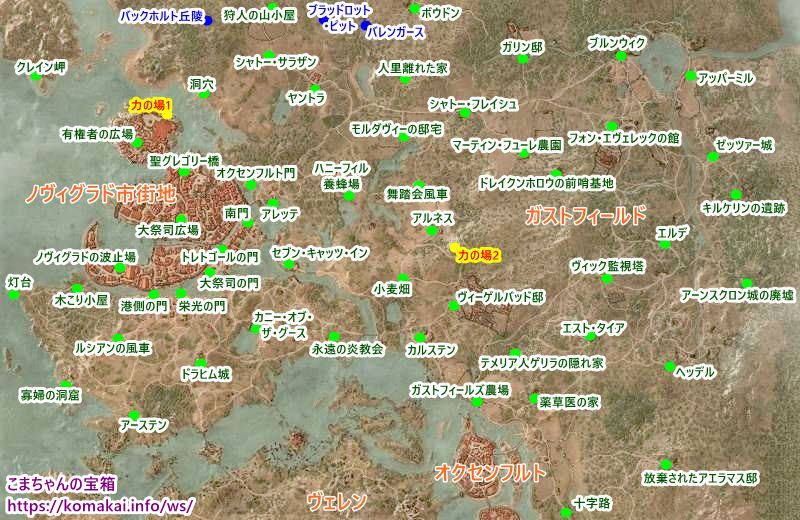
Task: Click the yellow 力の場1 marker dot
Action: (x=167, y=114)
